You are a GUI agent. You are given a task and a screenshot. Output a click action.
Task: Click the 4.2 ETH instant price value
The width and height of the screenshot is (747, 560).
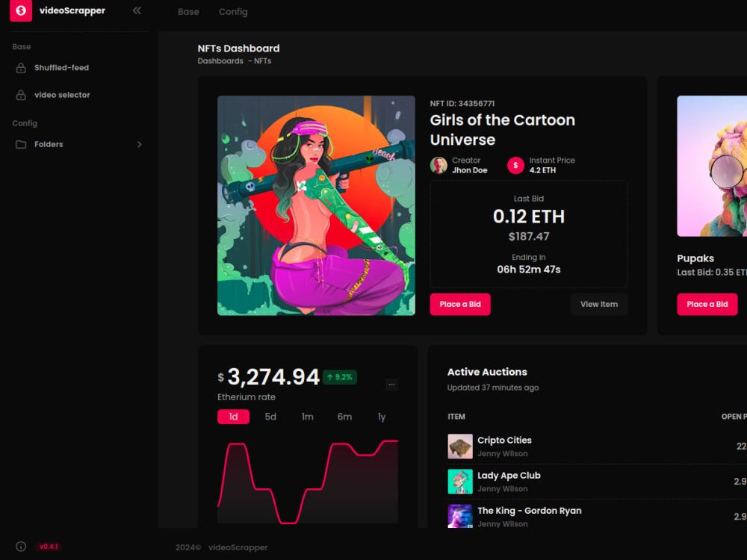click(542, 170)
